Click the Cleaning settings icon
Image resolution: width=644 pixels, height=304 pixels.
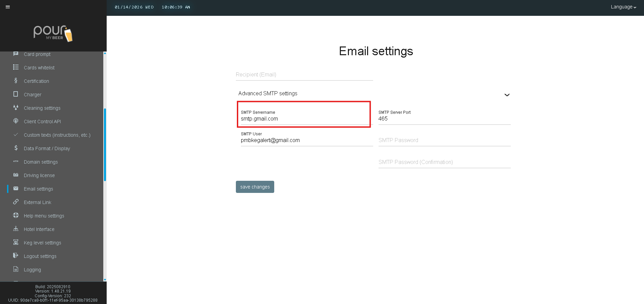pyautogui.click(x=16, y=108)
